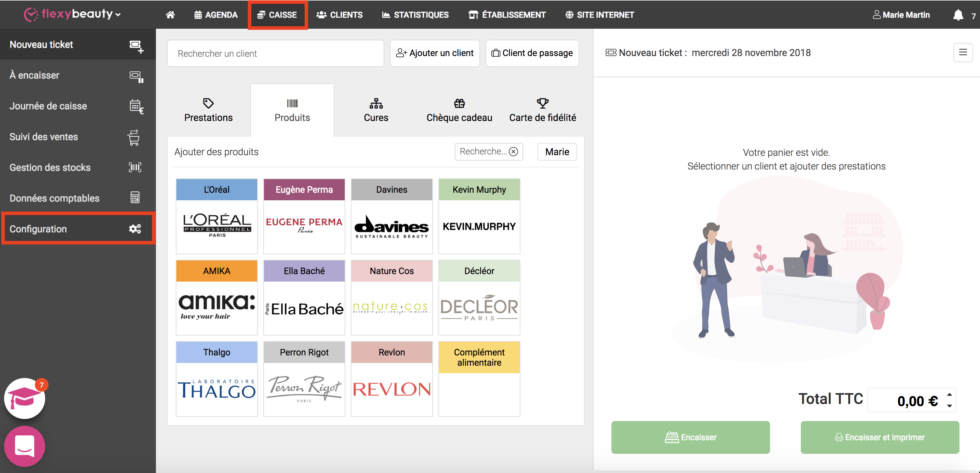980x473 pixels.
Task: Open the notifications bell icon
Action: coord(958,15)
